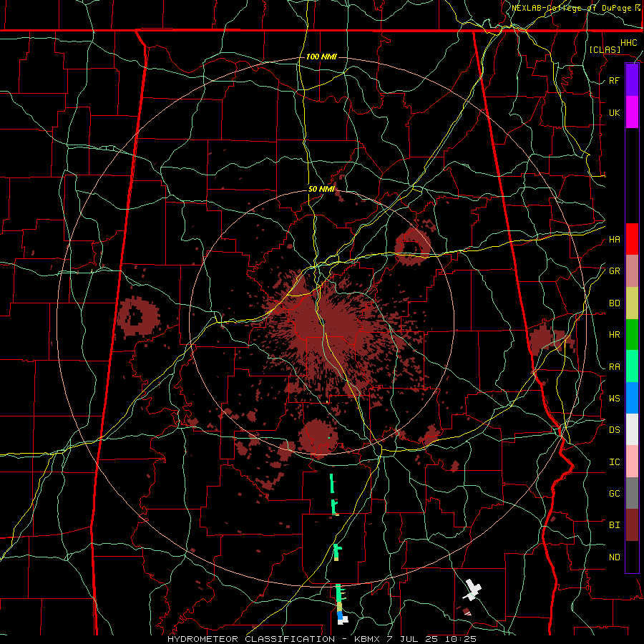Click the HYDROMETEOR CLASSIFICATION KBMX title text
The image size is (644, 644).
click(322, 639)
